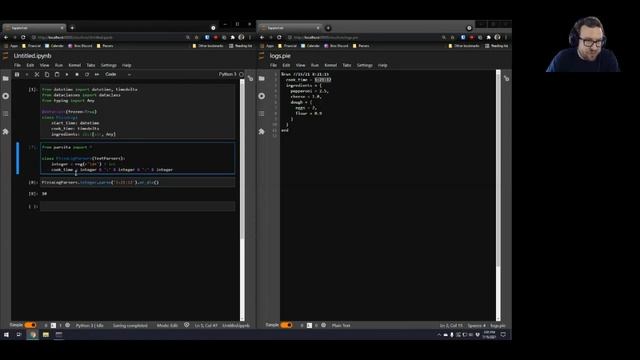The height and width of the screenshot is (360, 640).
Task: Go back in right browser window
Action: [262, 37]
